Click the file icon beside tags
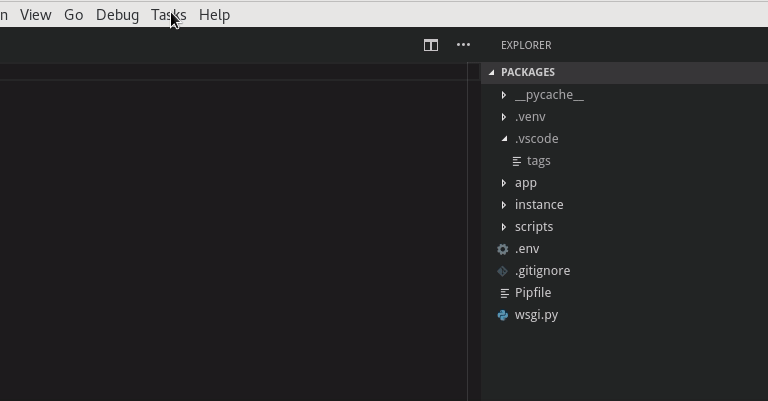 [x=516, y=161]
